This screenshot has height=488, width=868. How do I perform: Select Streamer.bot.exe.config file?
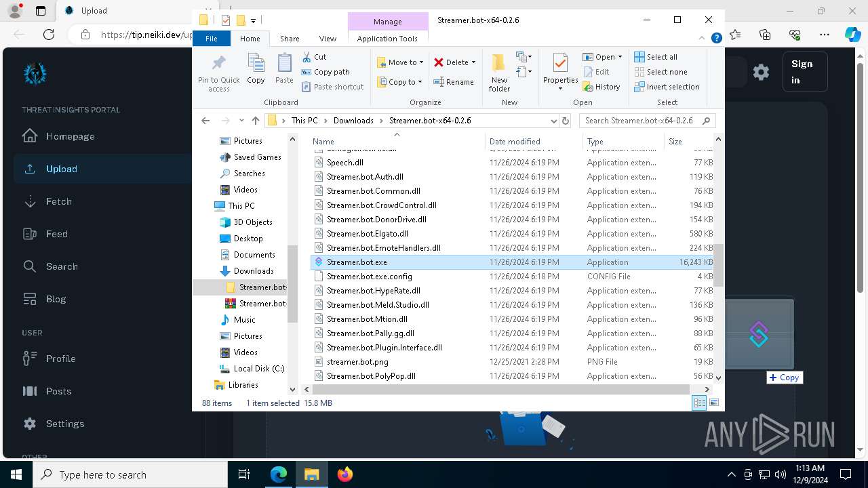pos(513,277)
